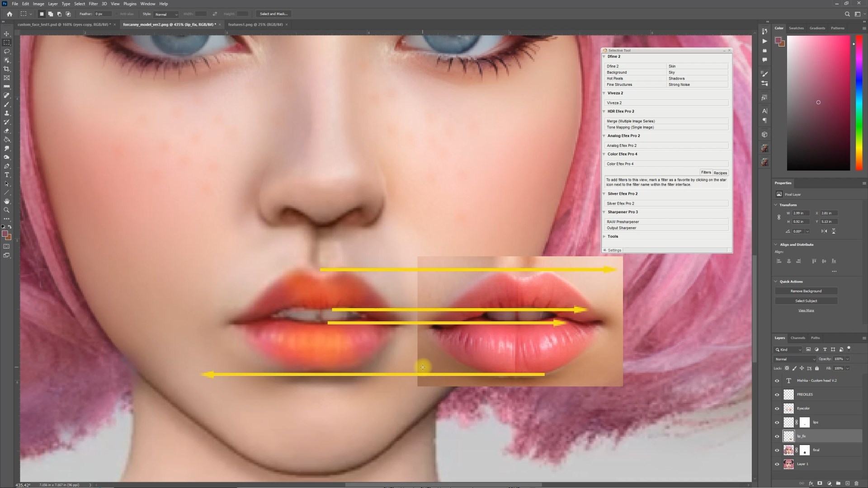Open the layer blend mode Normal dropdown
This screenshot has height=488, width=868.
coord(795,359)
